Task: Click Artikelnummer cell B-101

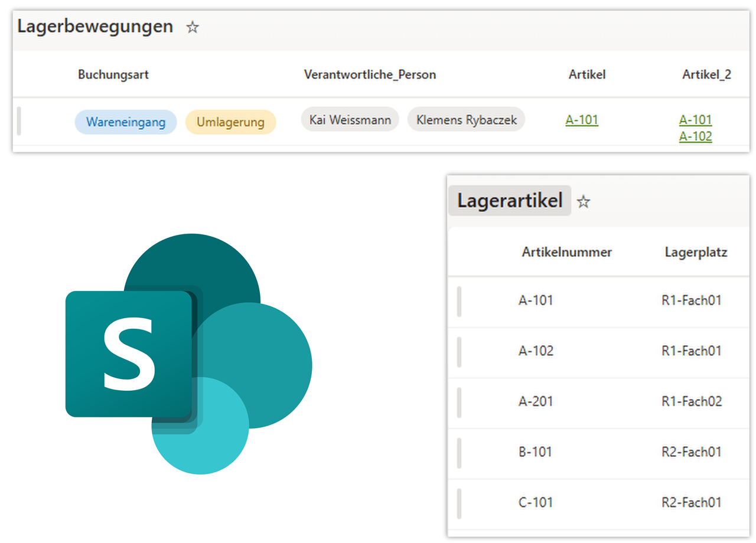Action: coord(535,452)
